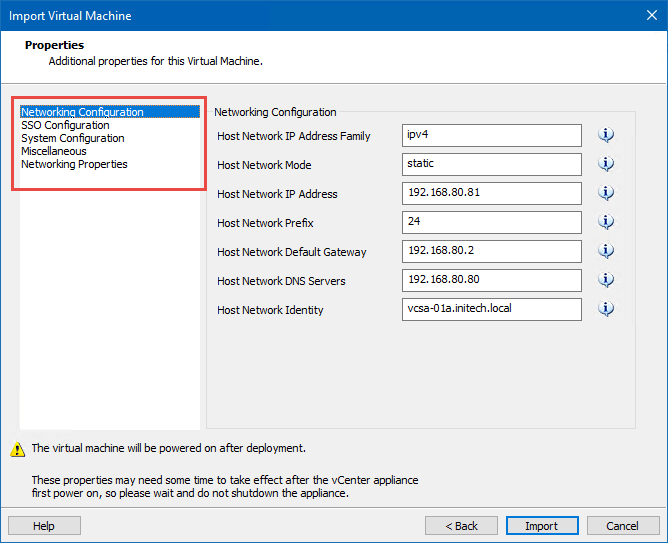The width and height of the screenshot is (668, 543).
Task: Open info icon for Host Network IP Address
Action: 606,193
